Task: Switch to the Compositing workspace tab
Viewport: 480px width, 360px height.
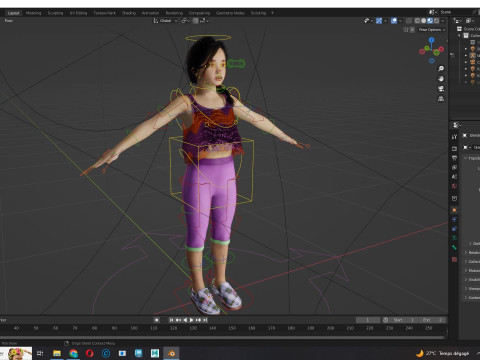Action: [x=199, y=13]
